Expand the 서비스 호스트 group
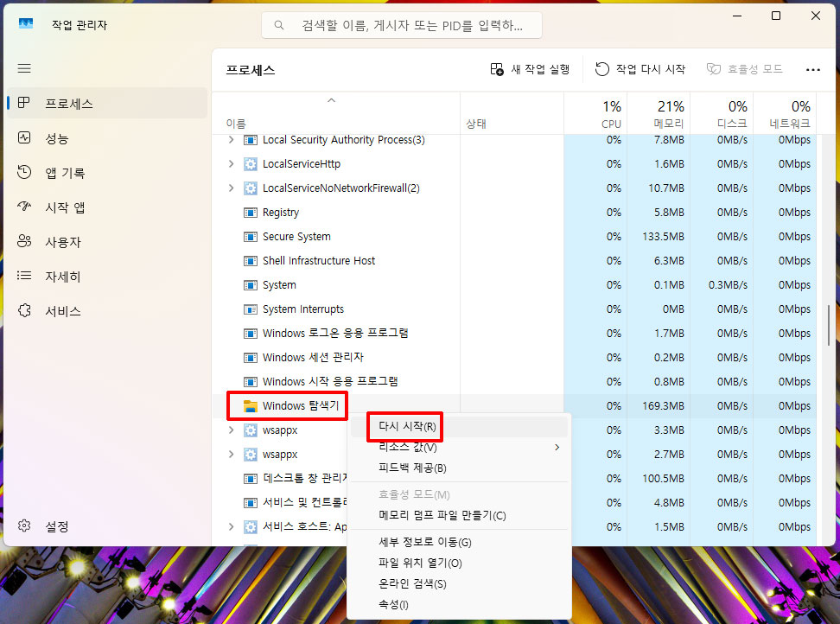The width and height of the screenshot is (840, 624). click(231, 526)
